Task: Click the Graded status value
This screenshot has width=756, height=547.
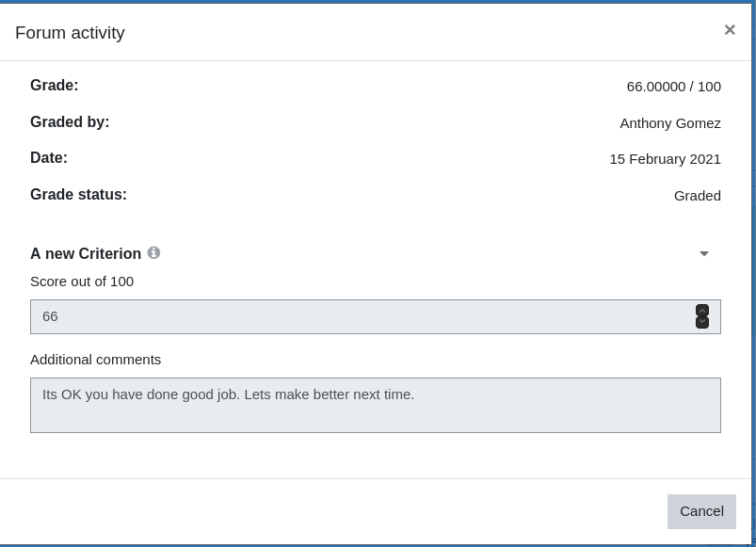Action: pyautogui.click(x=698, y=196)
